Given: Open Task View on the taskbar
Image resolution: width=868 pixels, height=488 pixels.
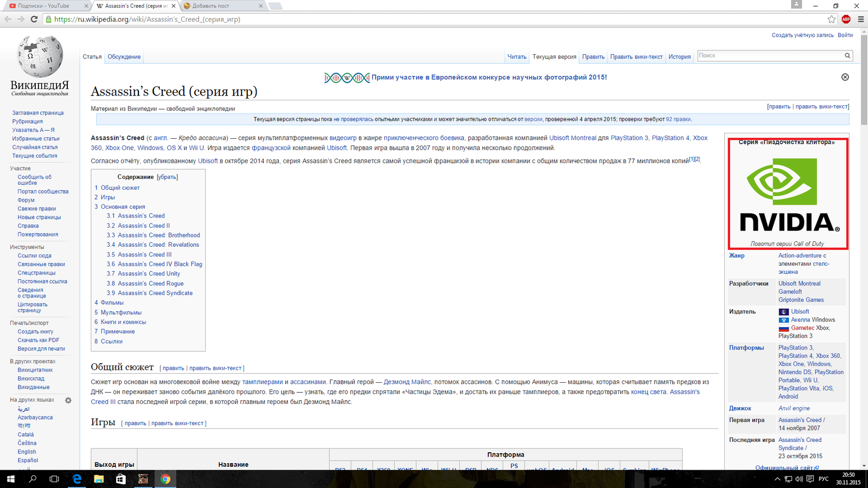Looking at the screenshot, I should (54, 479).
